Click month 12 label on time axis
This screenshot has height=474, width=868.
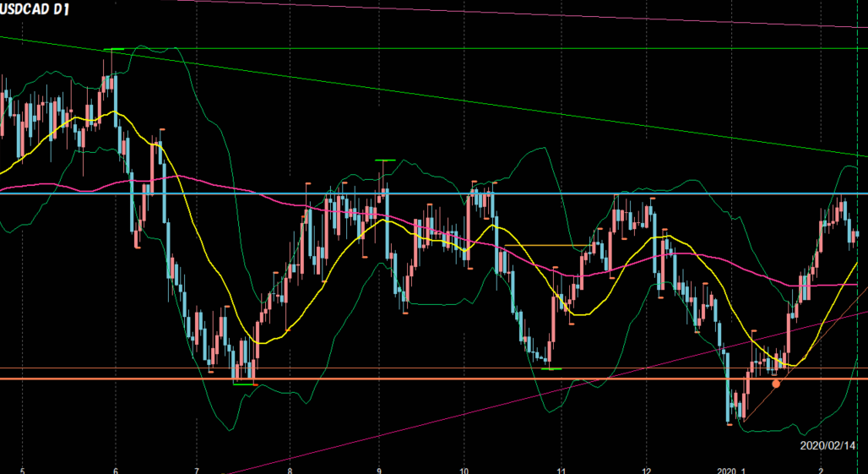point(647,471)
